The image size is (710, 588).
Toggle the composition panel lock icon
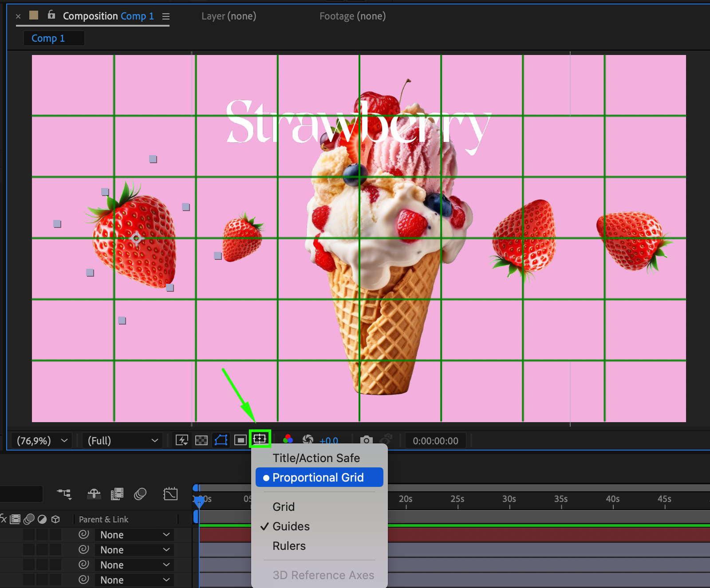pos(51,15)
